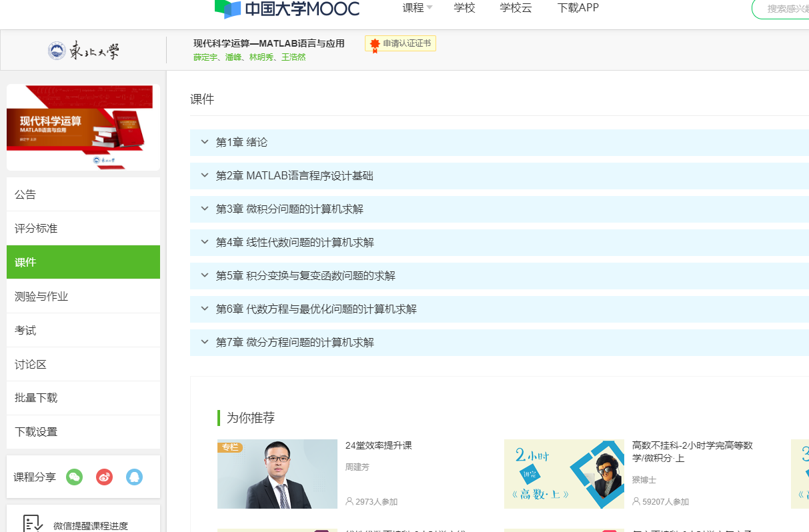Expand 第4章 线性代数问题的计算机求解 chevron

pos(205,242)
